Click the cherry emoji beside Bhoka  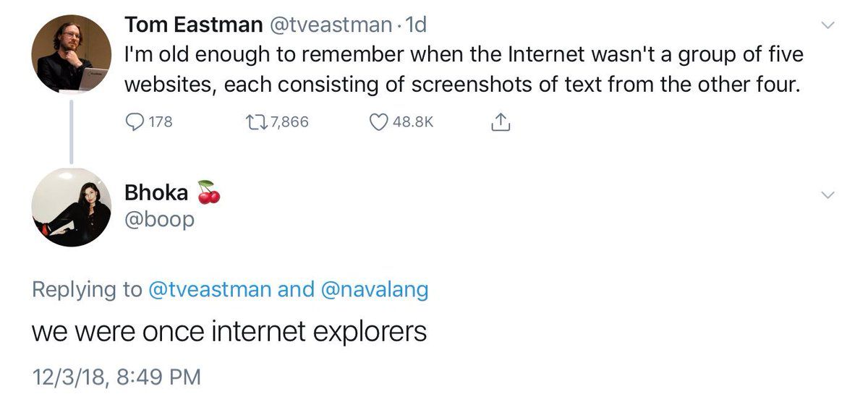(x=208, y=191)
